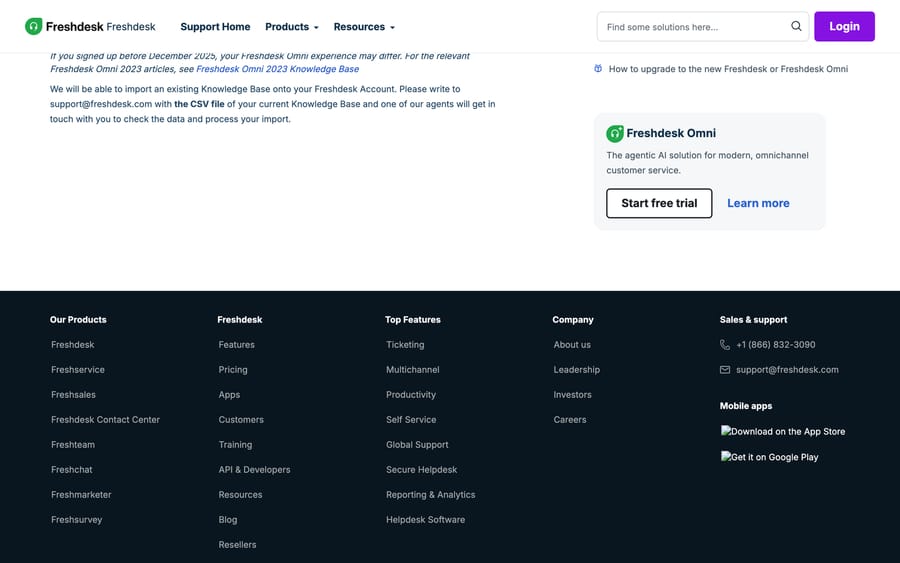Click the Our Products footer heading

78,320
